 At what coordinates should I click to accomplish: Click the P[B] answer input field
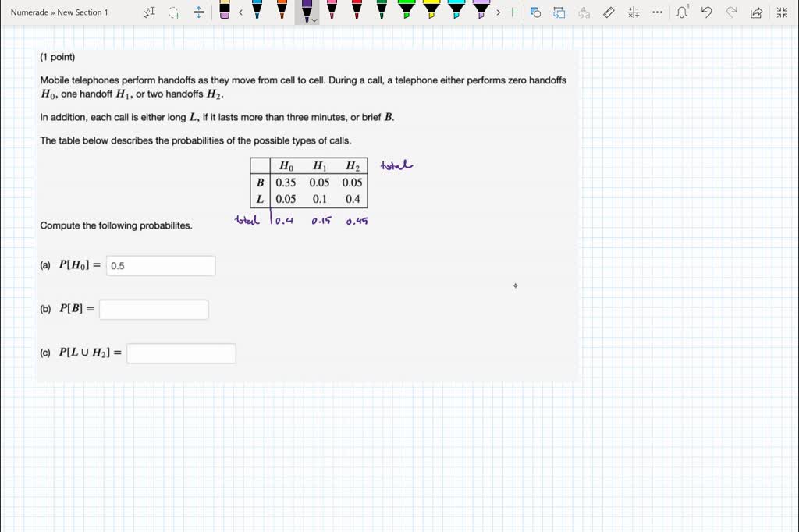[x=154, y=310]
